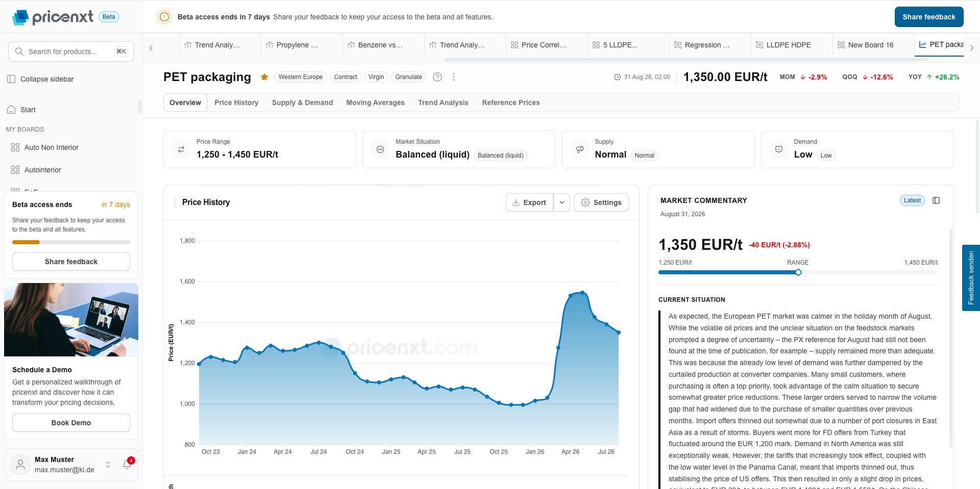Go to Start home page
The height and width of the screenshot is (489, 980).
pyautogui.click(x=21, y=110)
